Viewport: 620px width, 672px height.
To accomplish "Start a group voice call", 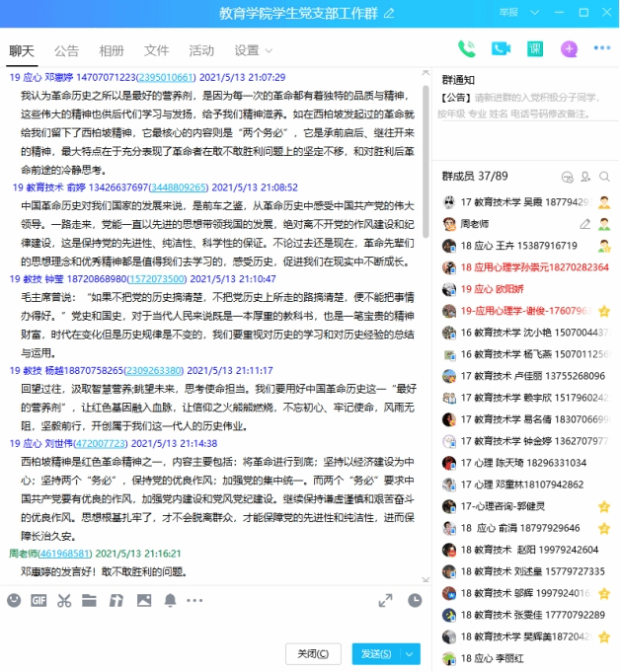I will (467, 48).
